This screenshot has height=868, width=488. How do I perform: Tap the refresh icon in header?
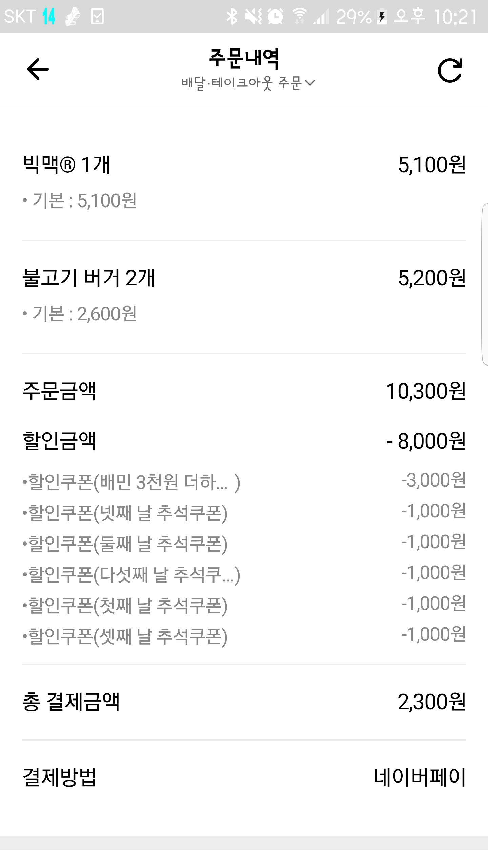tap(450, 71)
